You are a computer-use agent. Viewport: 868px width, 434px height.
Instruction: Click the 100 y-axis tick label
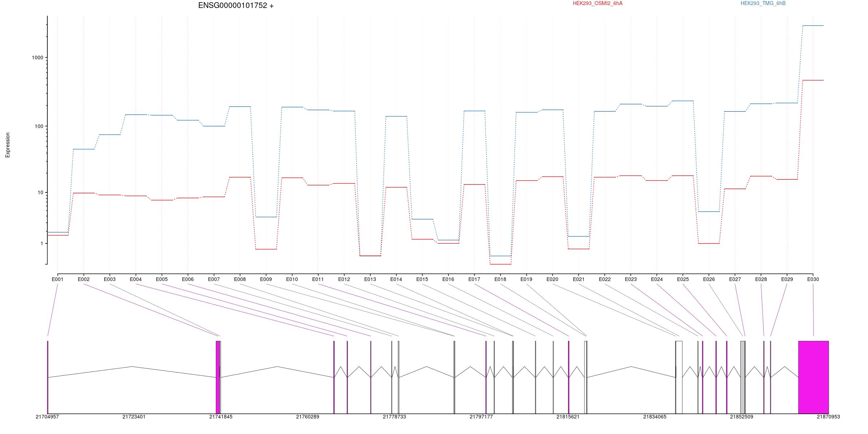39,126
